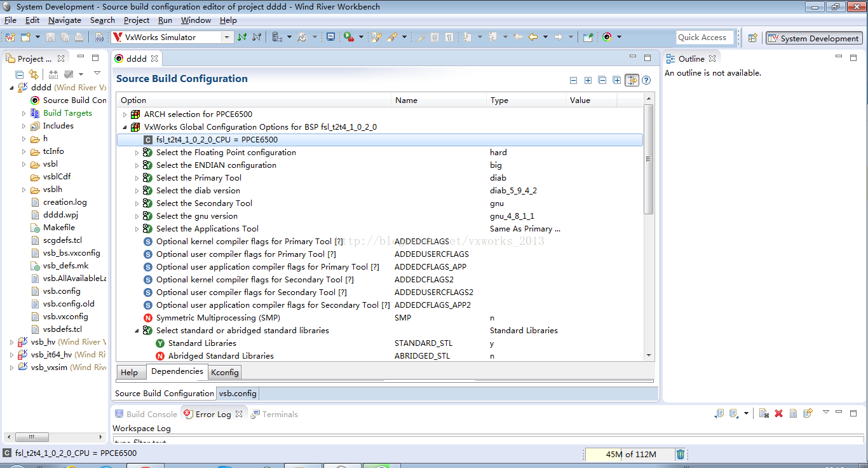Click the Print toolbar icon
The image size is (868, 468).
click(79, 38)
